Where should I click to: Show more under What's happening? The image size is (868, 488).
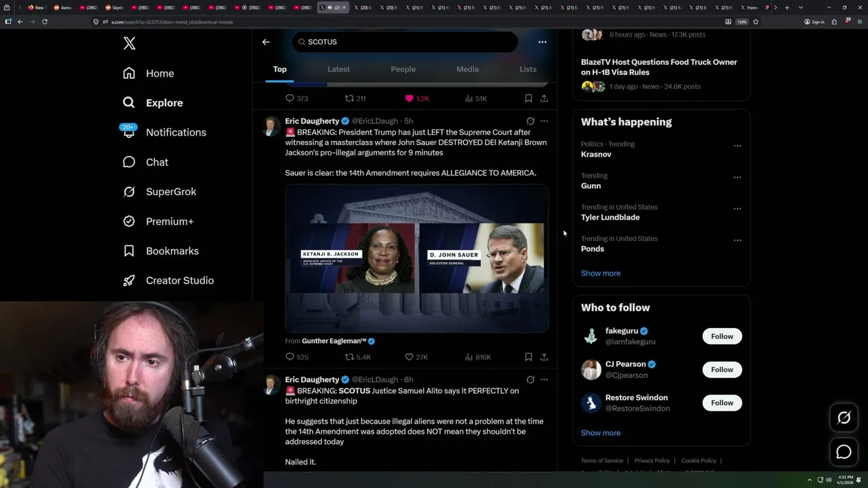point(600,273)
